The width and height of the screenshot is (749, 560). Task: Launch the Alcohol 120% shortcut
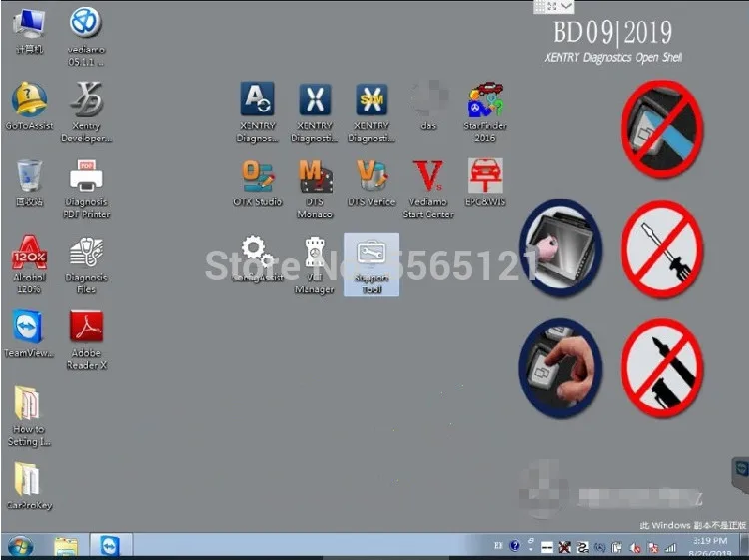coord(29,264)
